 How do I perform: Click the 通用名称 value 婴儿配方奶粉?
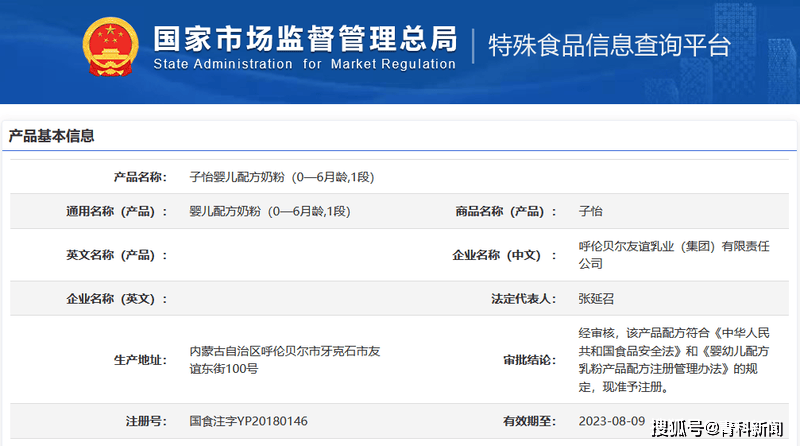(x=270, y=212)
